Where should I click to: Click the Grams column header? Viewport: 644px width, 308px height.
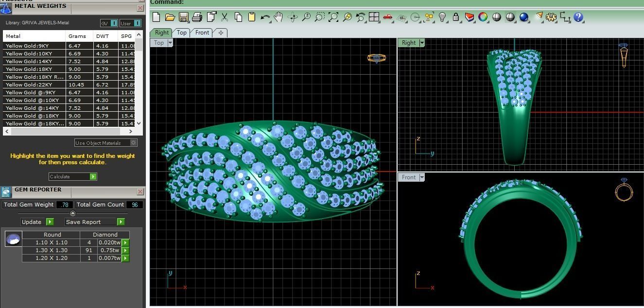[x=79, y=36]
